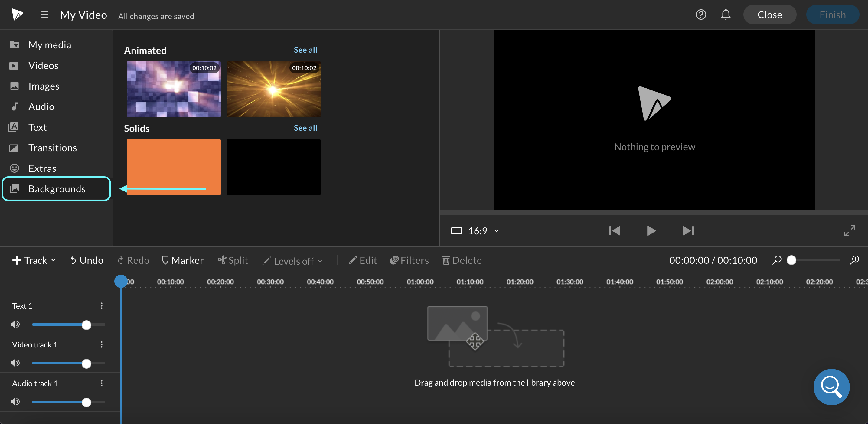
Task: Open the hamburger menu next to My Video
Action: coord(44,15)
